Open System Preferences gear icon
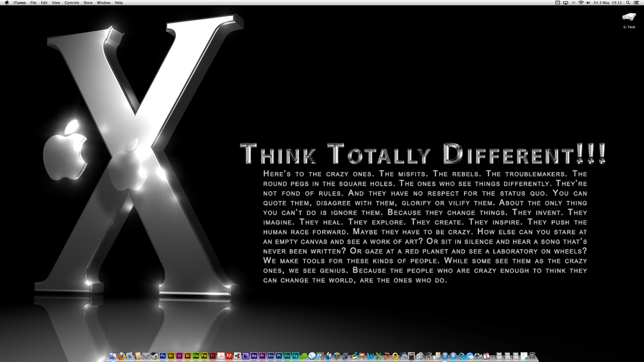This screenshot has width=644, height=362. (146, 356)
